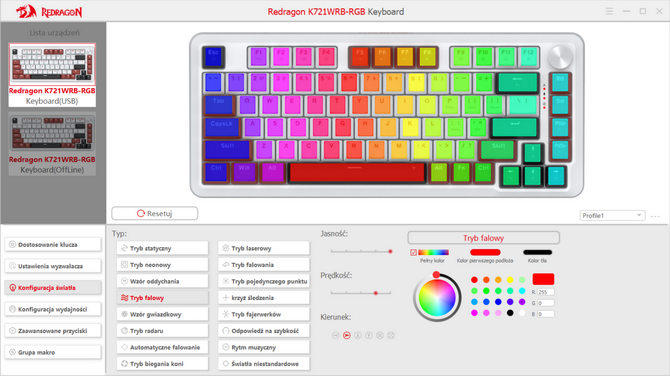The width and height of the screenshot is (670, 376).
Task: Open the Ustawienia wyzwalacza tab
Action: [x=53, y=266]
